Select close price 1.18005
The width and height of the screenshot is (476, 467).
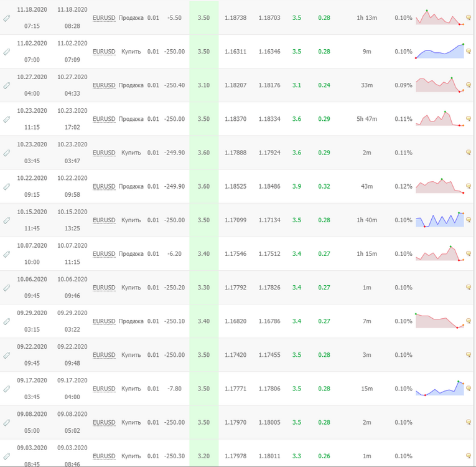(269, 422)
